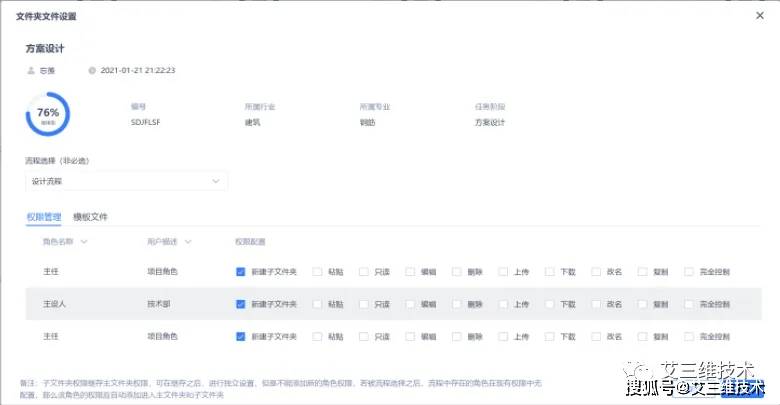Click the 技术部 user description cell
This screenshot has width=780, height=405.
159,304
